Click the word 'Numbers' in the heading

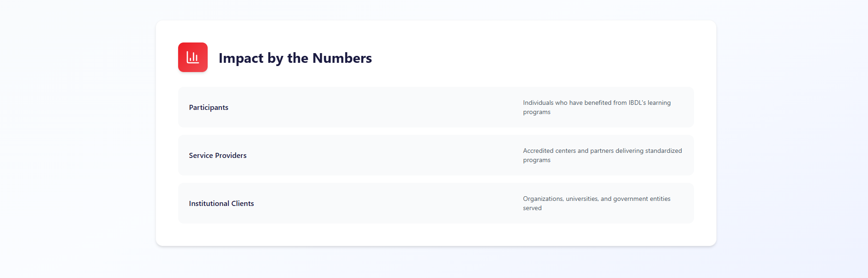pos(342,58)
